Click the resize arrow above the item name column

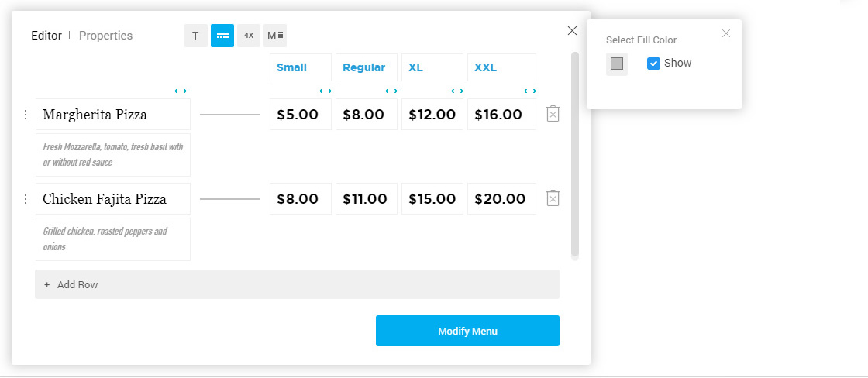point(181,91)
